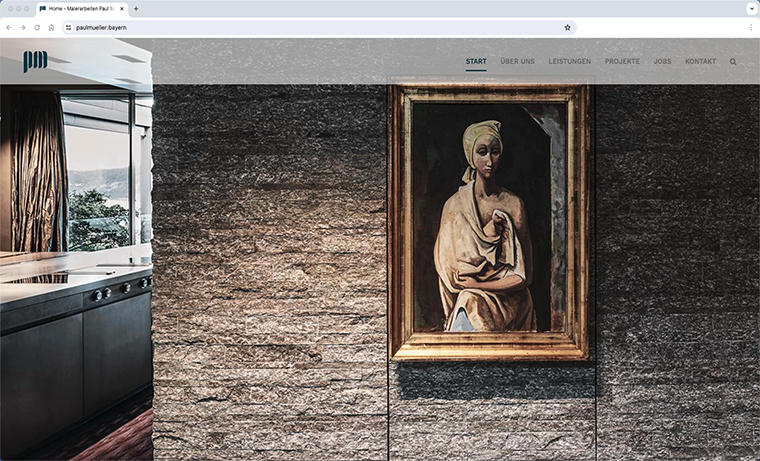Go back with the browser back arrow
Screen dimensions: 760x461
pos(9,28)
